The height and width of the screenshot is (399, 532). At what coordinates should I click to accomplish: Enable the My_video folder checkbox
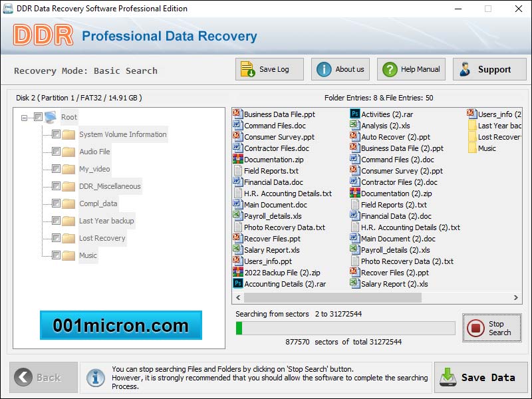click(x=57, y=169)
